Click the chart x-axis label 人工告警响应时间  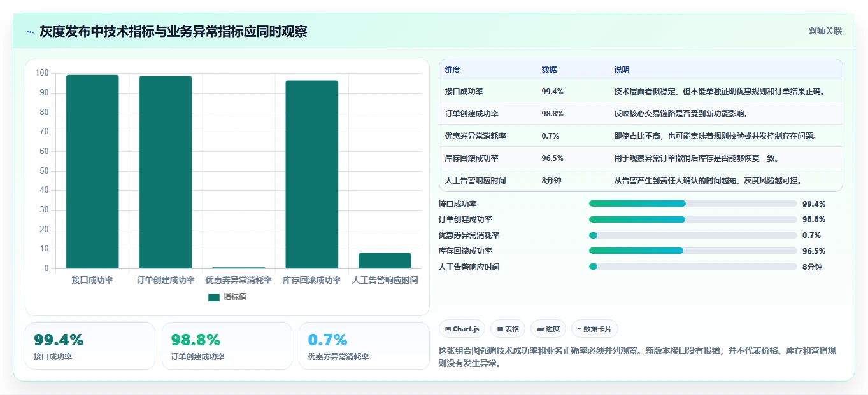pos(385,281)
